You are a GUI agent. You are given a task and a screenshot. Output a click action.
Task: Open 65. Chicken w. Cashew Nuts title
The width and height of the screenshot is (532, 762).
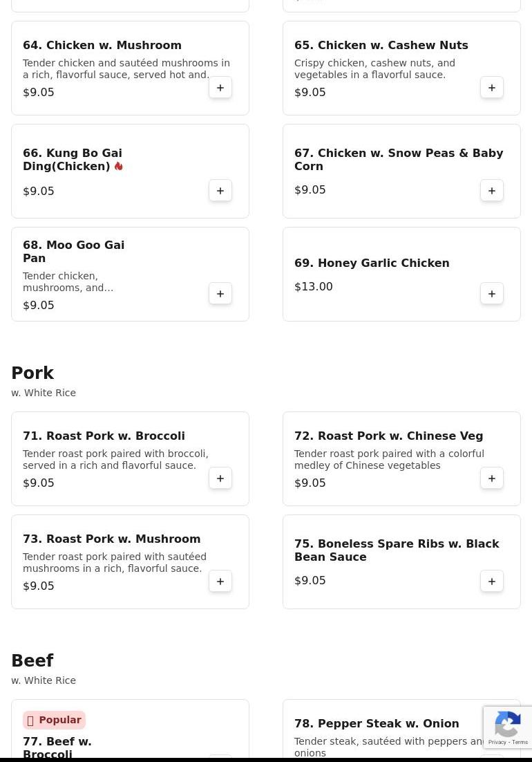pyautogui.click(x=381, y=46)
